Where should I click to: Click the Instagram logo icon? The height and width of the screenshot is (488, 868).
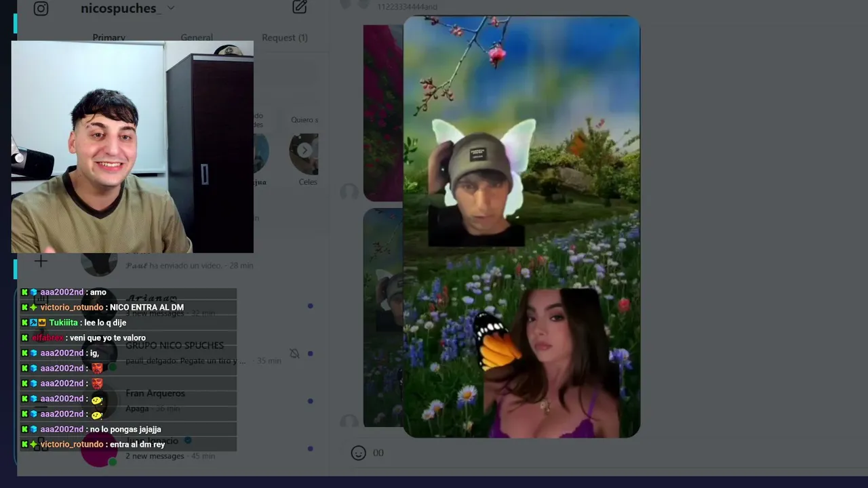[41, 8]
